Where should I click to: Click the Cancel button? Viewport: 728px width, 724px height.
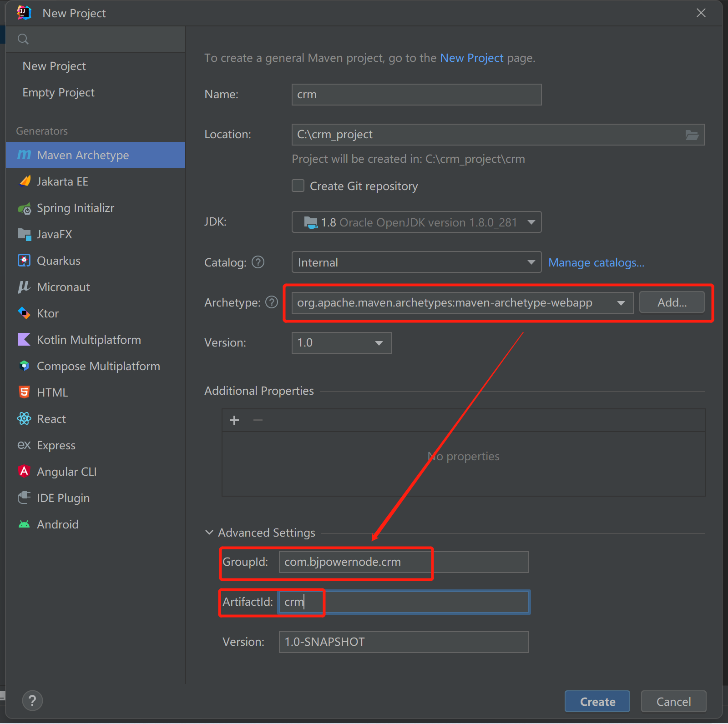[x=673, y=701]
